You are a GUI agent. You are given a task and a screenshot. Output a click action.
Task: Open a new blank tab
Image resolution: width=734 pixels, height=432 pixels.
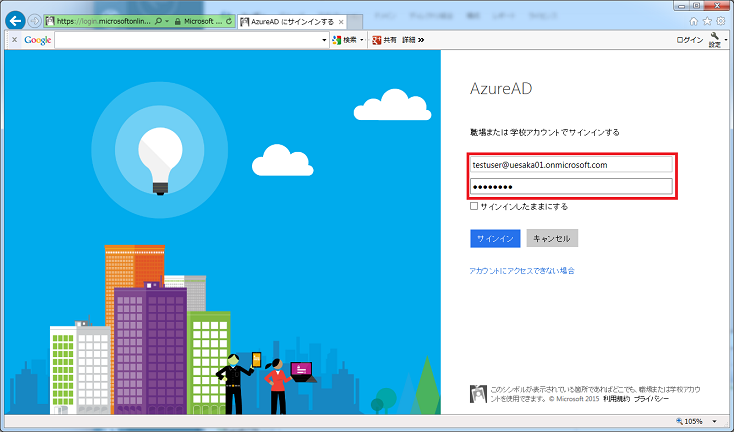(355, 22)
